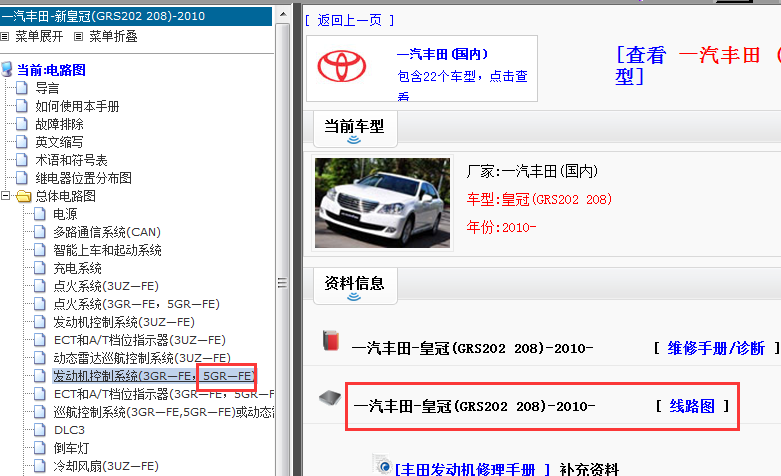Viewport: 781px width, 476px height.
Task: Click the red book icon for 维修手册
Action: 331,341
